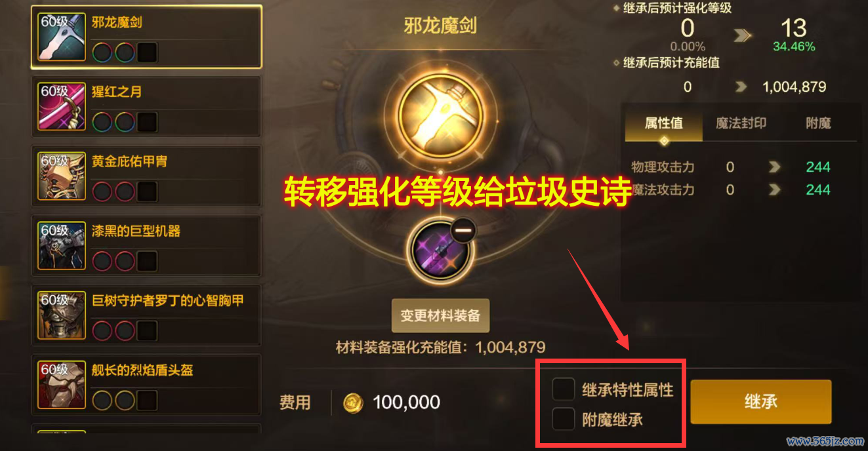The height and width of the screenshot is (451, 868).
Task: Select 巨树守护者罗丁的心智胸甲 item icon
Action: (x=62, y=315)
